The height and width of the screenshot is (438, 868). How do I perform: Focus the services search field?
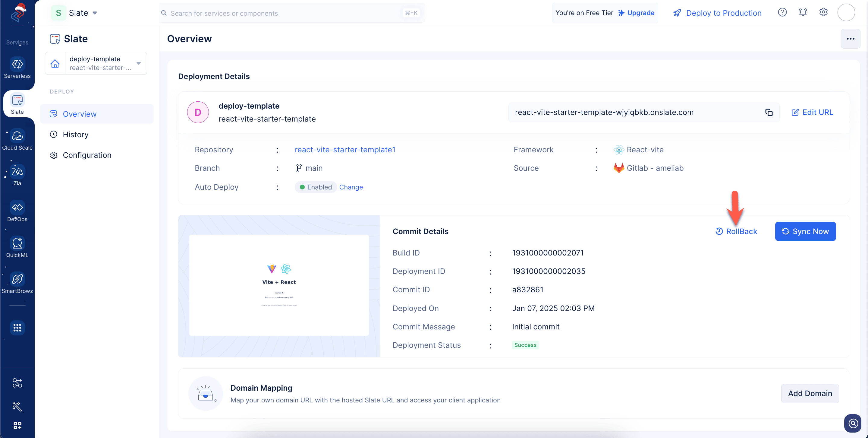point(292,13)
